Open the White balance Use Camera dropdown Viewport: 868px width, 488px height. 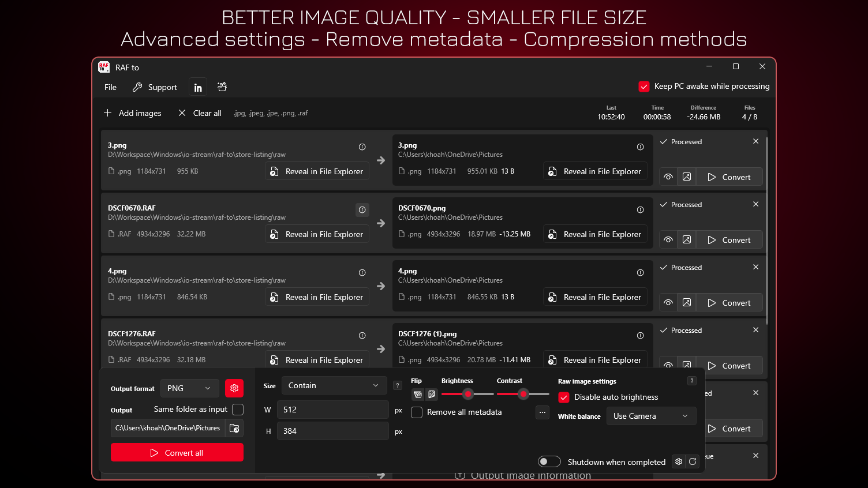click(x=650, y=416)
